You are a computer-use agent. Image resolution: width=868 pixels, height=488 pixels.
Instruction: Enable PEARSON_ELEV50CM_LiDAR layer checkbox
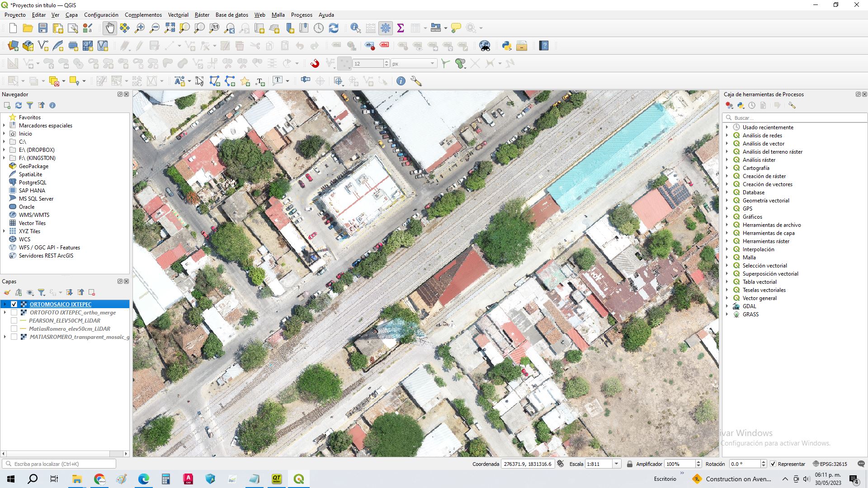coord(14,321)
